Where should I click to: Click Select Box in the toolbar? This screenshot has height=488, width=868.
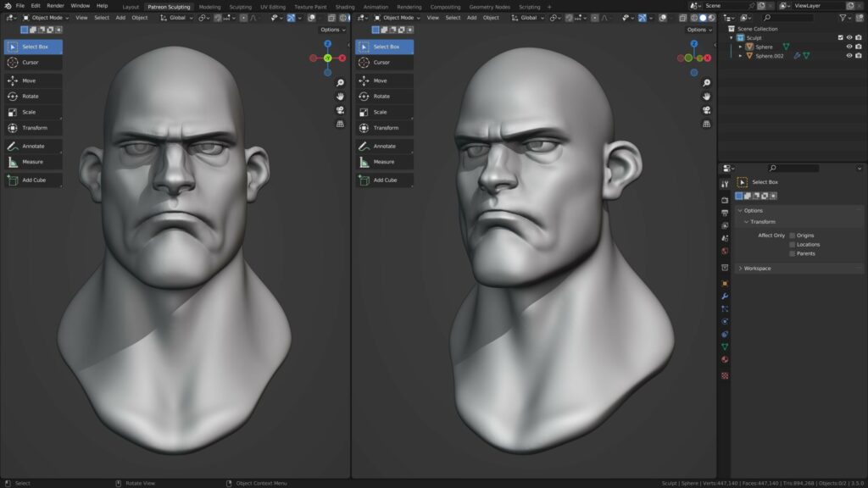(x=34, y=47)
